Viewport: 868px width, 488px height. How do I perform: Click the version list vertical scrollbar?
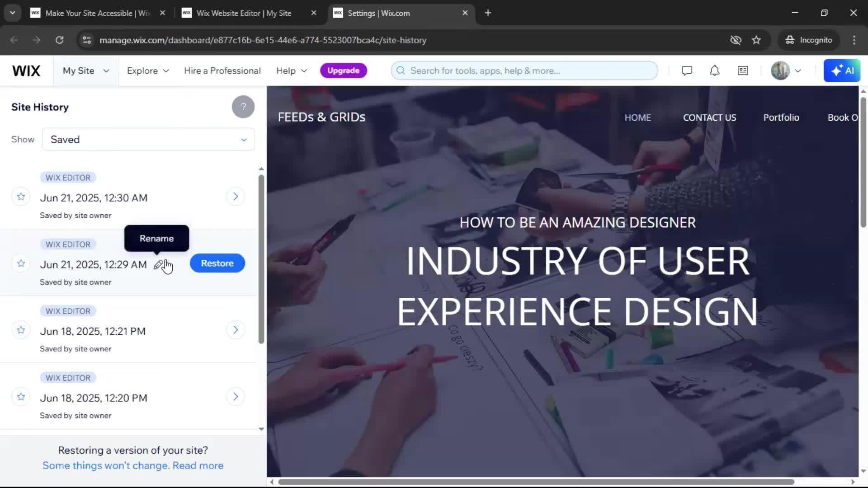pos(261,259)
